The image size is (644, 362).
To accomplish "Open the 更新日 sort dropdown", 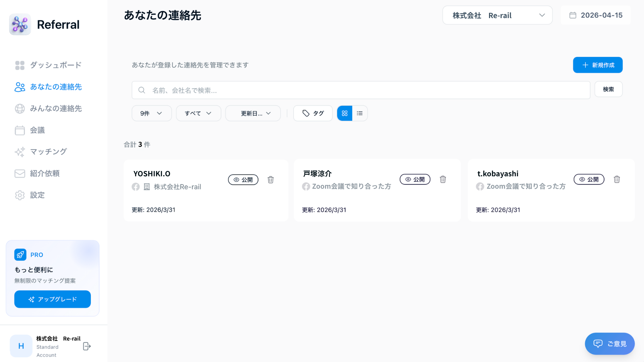I will [253, 113].
